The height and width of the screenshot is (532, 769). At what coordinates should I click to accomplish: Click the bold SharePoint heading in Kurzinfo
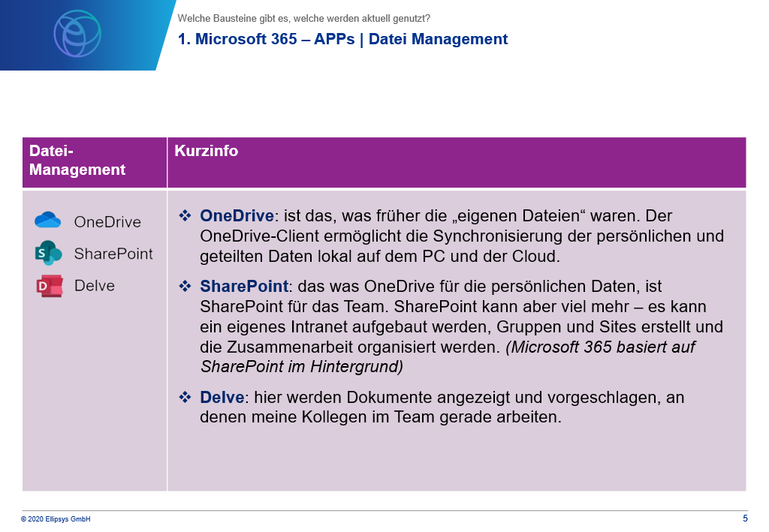tap(243, 287)
